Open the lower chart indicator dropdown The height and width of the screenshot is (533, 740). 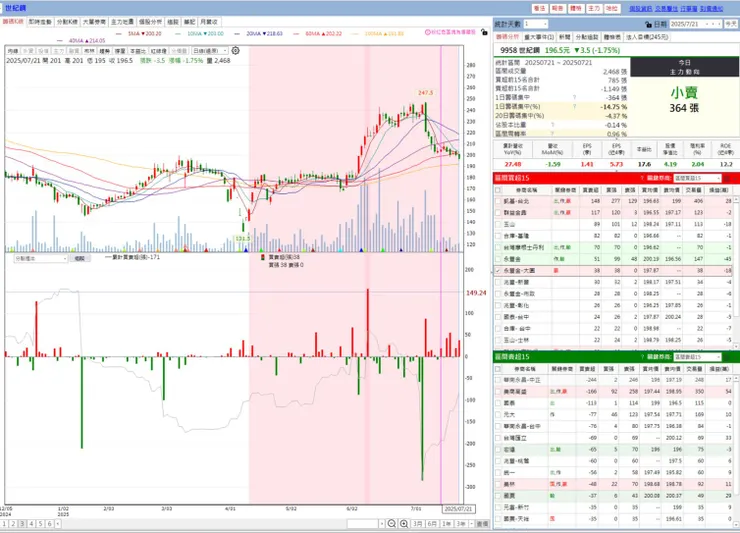(x=41, y=259)
